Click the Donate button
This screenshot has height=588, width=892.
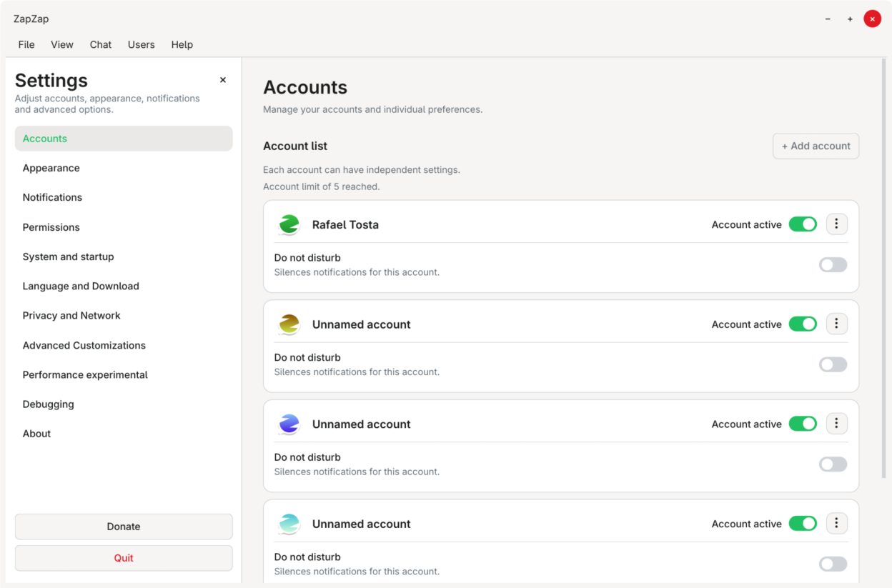click(124, 527)
